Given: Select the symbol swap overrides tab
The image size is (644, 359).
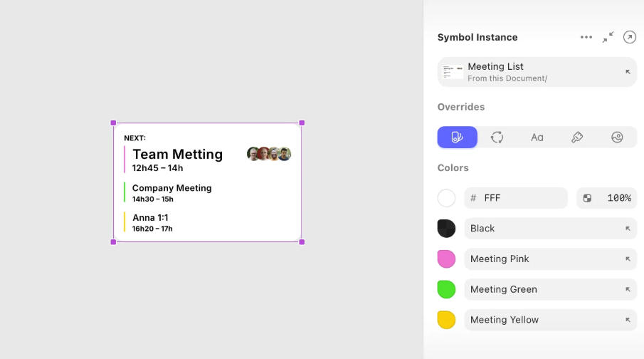Looking at the screenshot, I should pyautogui.click(x=497, y=137).
